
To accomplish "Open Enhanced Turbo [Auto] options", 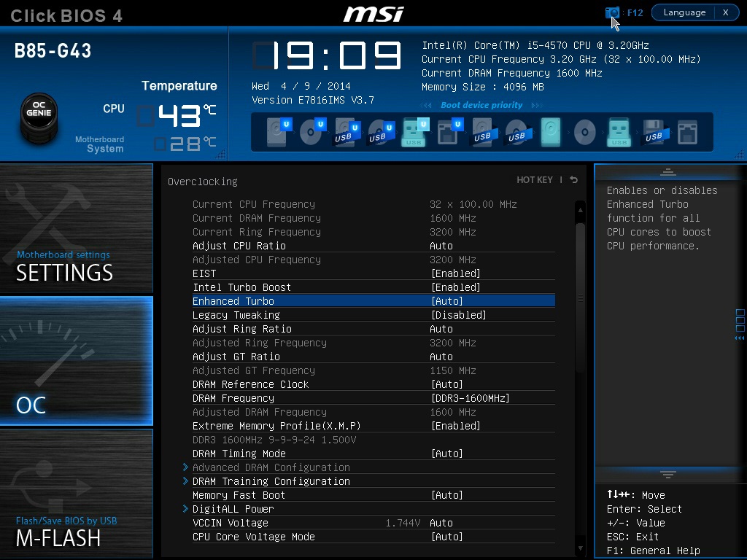I will point(447,301).
